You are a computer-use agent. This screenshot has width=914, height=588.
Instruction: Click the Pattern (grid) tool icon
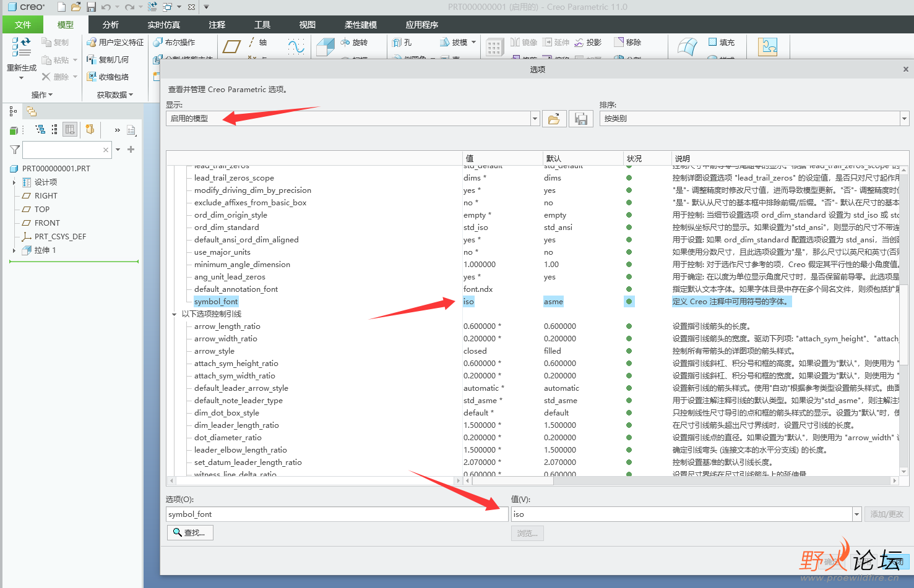click(494, 48)
